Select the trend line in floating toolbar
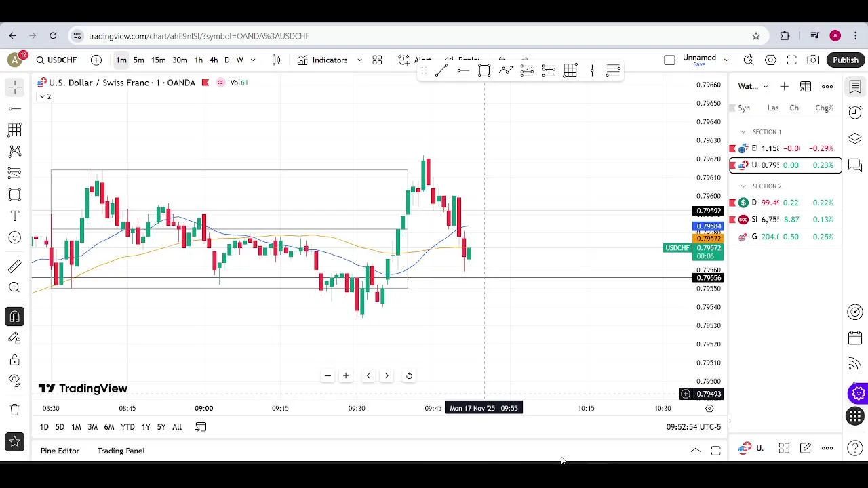The width and height of the screenshot is (868, 488). click(441, 70)
